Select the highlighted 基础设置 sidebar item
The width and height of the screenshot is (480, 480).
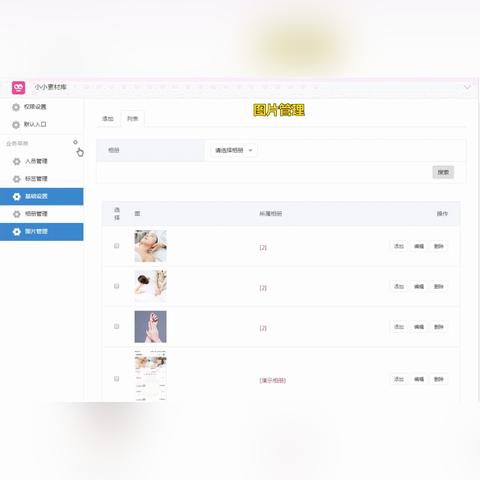click(x=42, y=196)
